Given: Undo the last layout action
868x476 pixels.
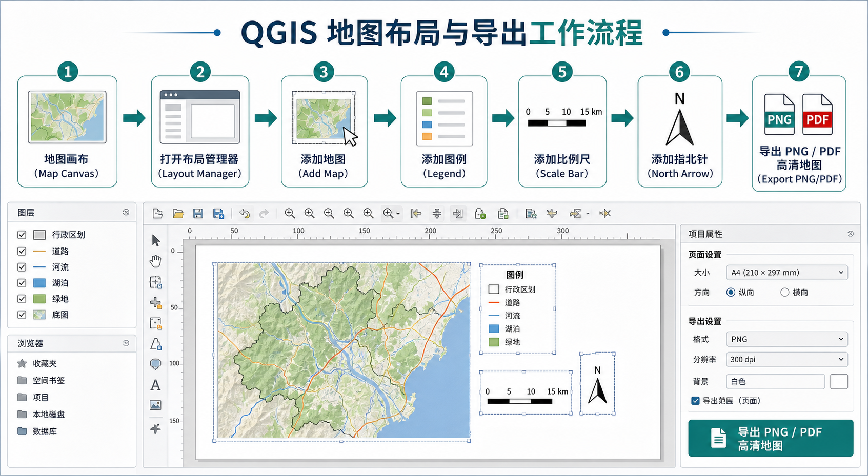Looking at the screenshot, I should point(245,214).
